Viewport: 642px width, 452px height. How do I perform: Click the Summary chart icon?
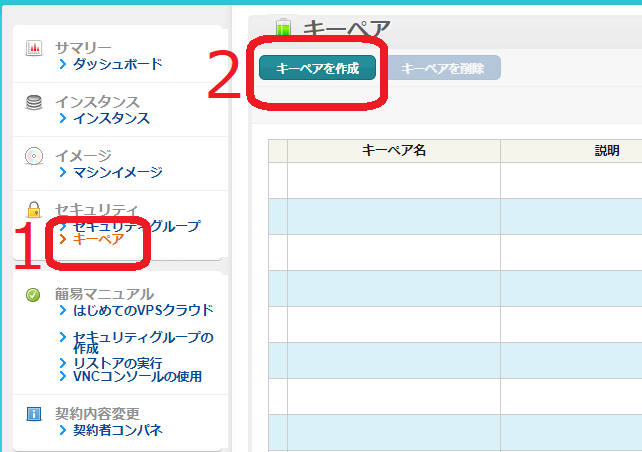point(34,48)
